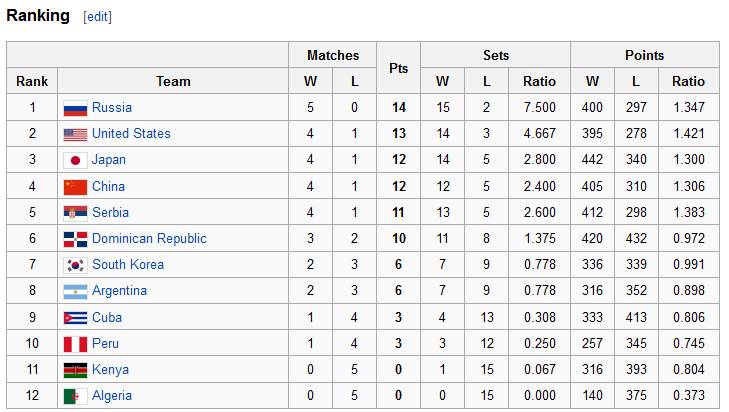Follow the South Korea team link
Screen dimensions: 729x412
[128, 265]
